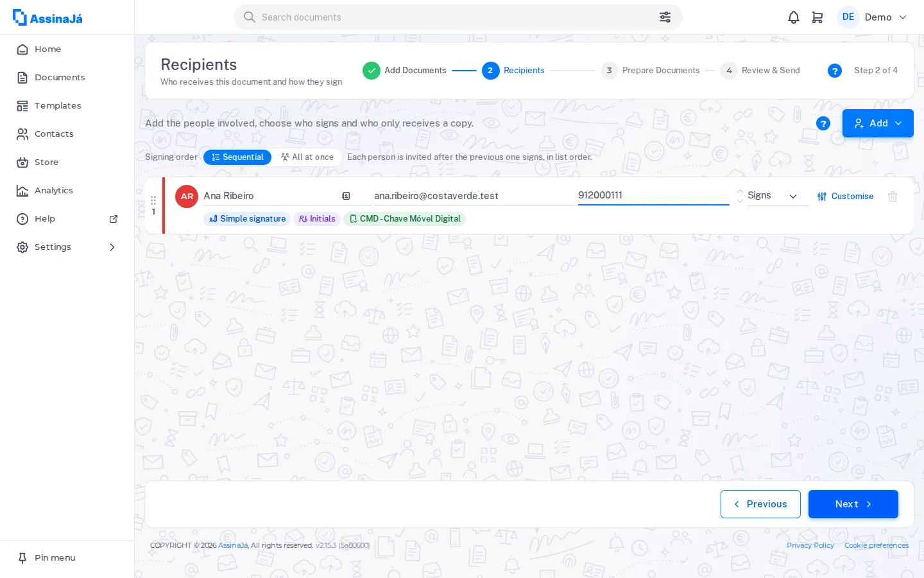This screenshot has width=924, height=578.
Task: Open Customise for Ana Ribeiro
Action: [x=845, y=197]
